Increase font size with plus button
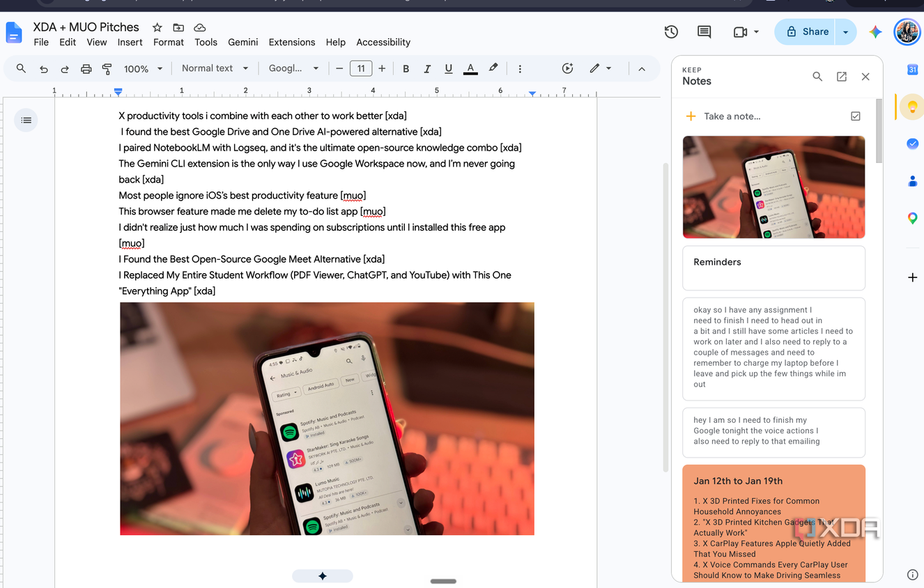 click(382, 69)
